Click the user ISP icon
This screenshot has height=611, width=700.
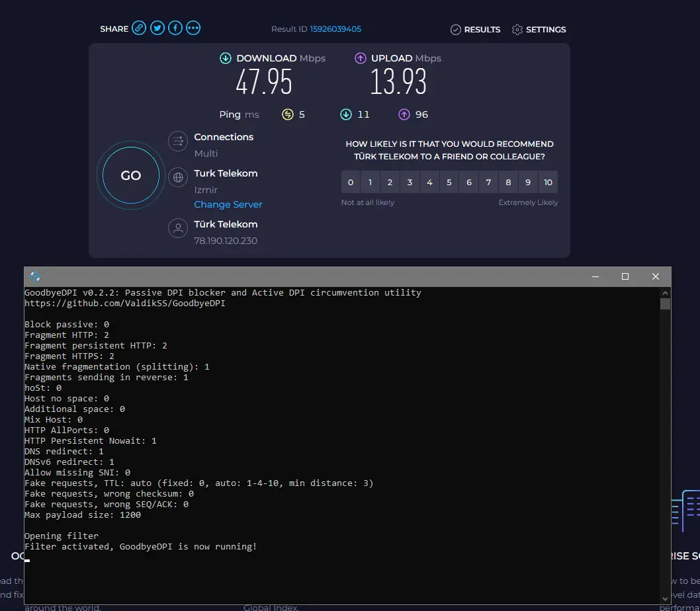click(178, 229)
